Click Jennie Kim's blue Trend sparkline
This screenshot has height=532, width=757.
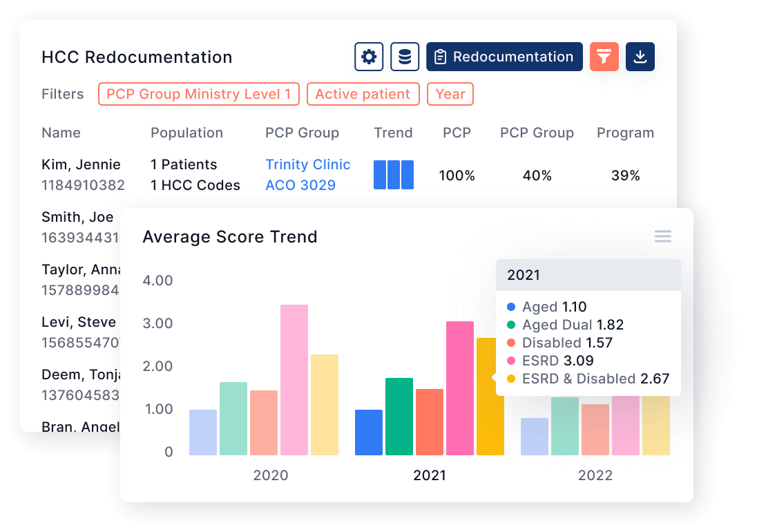pos(393,174)
